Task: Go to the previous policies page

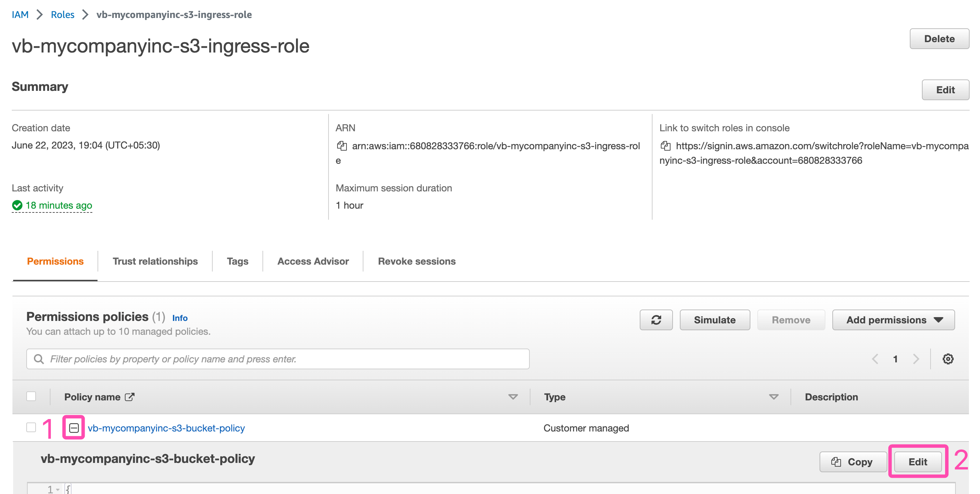Action: [875, 359]
